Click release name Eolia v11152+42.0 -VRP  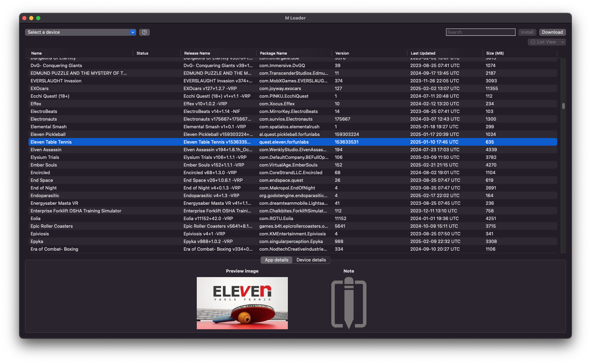tap(208, 219)
